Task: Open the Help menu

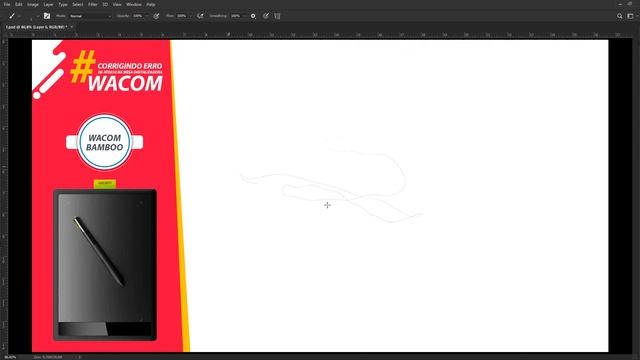Action: (x=151, y=4)
